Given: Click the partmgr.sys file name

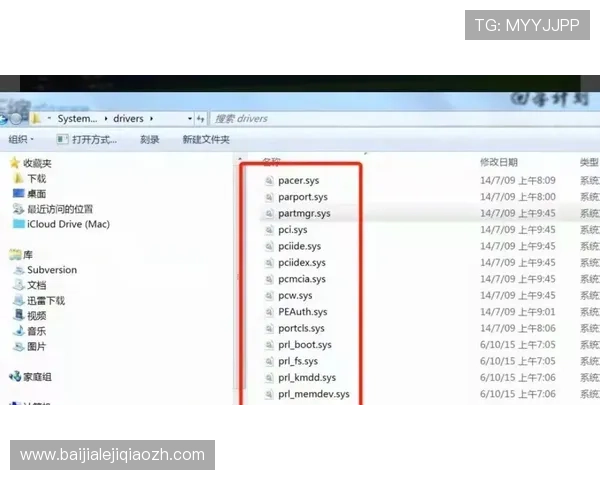Looking at the screenshot, I should pyautogui.click(x=304, y=214).
